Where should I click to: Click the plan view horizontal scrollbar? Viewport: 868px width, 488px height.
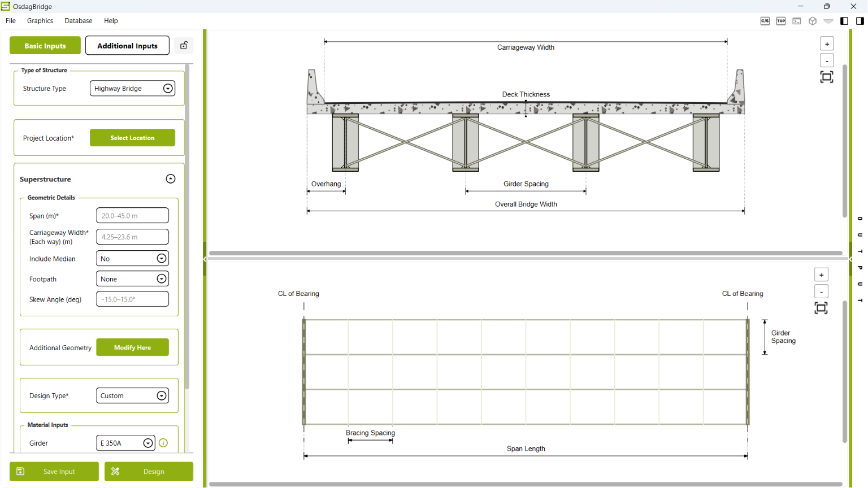[526, 485]
